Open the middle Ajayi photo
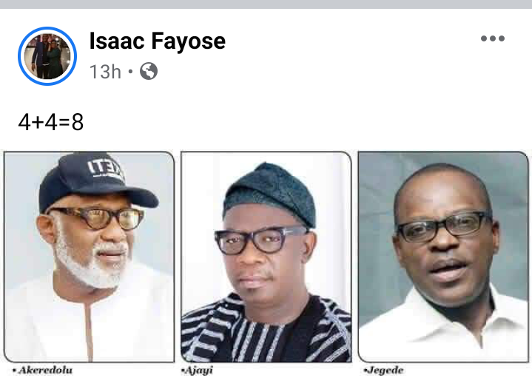Viewport: 532px width, 392px height. click(266, 255)
